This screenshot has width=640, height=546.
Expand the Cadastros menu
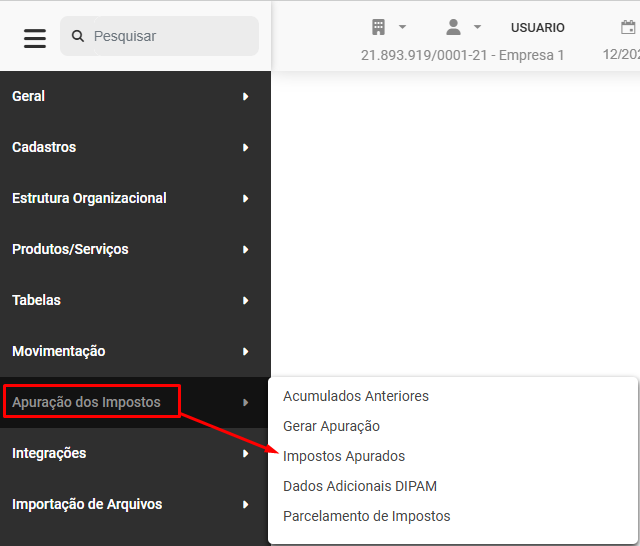pos(44,147)
